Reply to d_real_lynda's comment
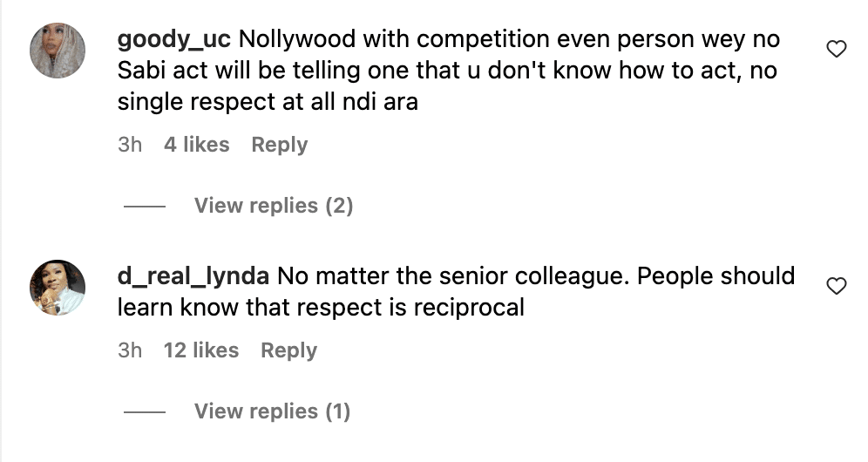This screenshot has height=462, width=868. (288, 350)
